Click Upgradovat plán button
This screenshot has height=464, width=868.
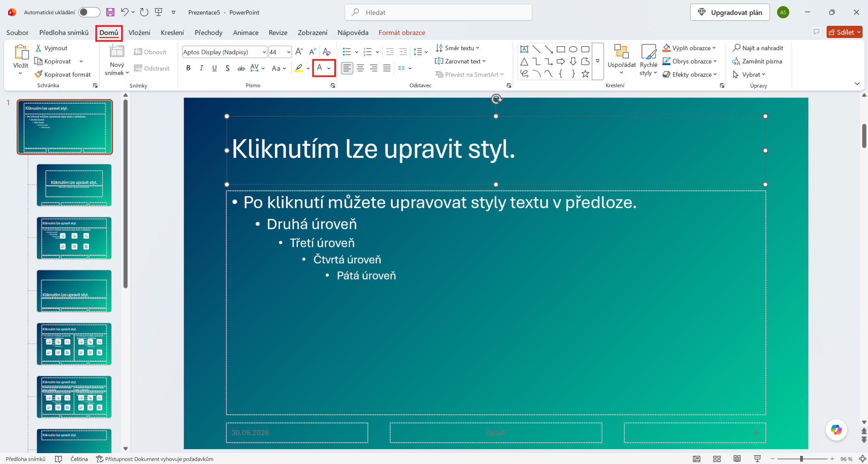(x=730, y=12)
